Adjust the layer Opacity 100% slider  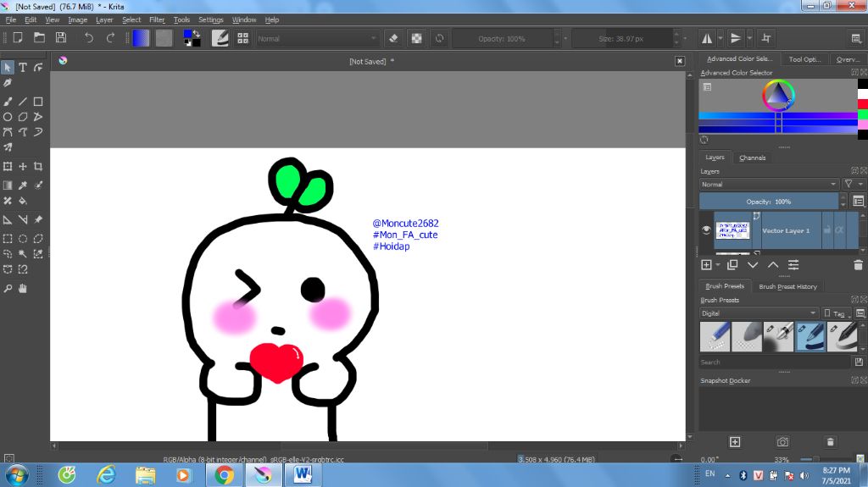tap(769, 202)
